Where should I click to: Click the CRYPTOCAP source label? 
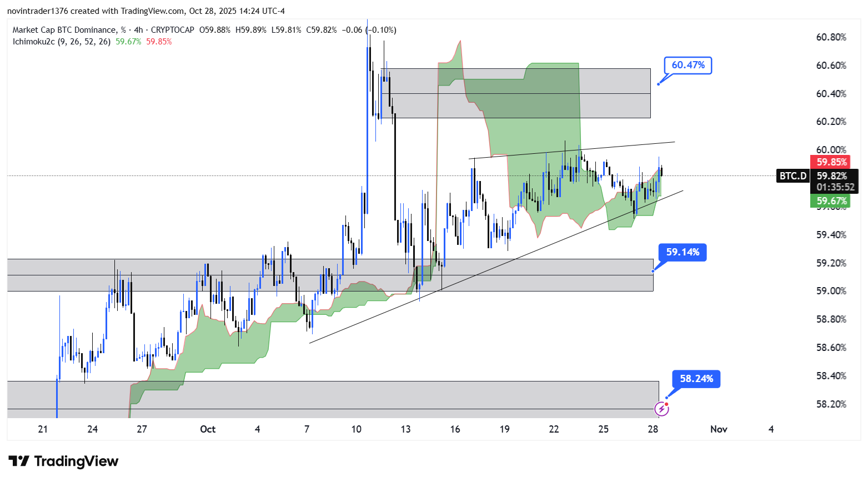(172, 30)
